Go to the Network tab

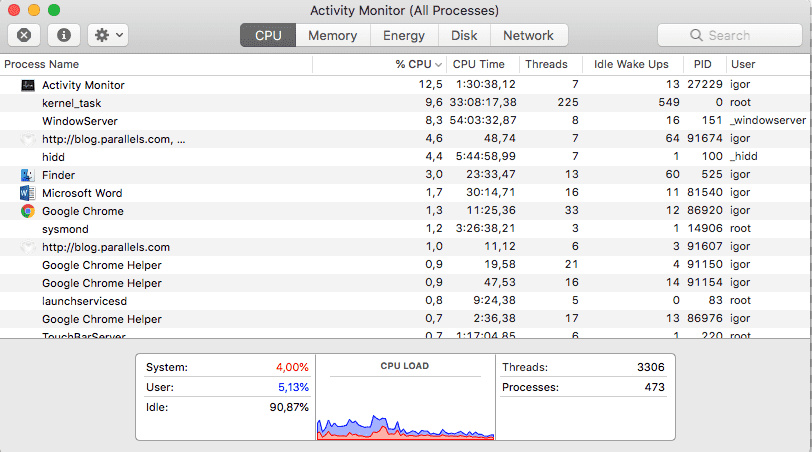pyautogui.click(x=529, y=35)
